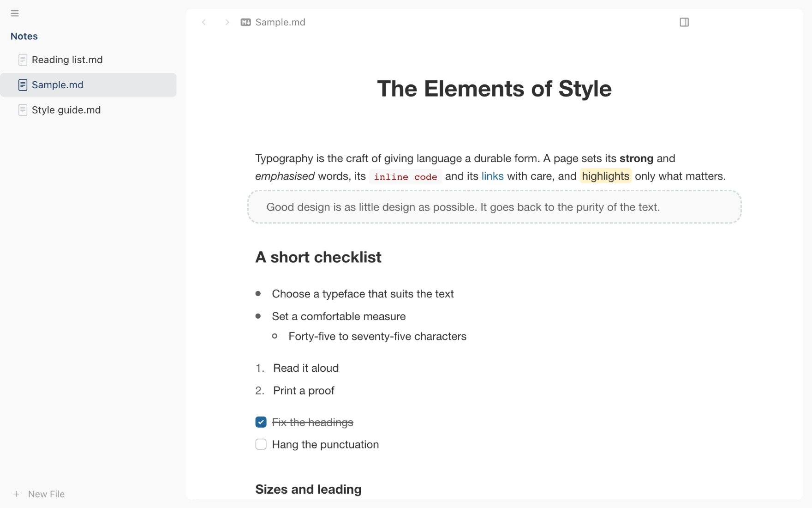This screenshot has width=812, height=508.
Task: Click the 'Print a proof' numbered item
Action: pyautogui.click(x=304, y=391)
